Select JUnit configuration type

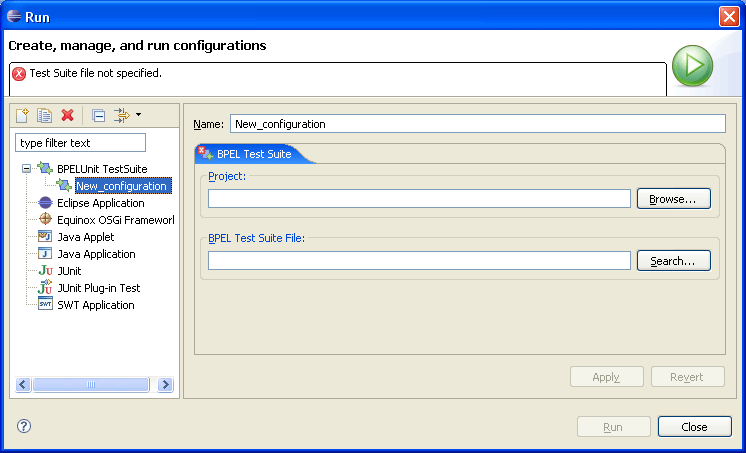pos(69,271)
